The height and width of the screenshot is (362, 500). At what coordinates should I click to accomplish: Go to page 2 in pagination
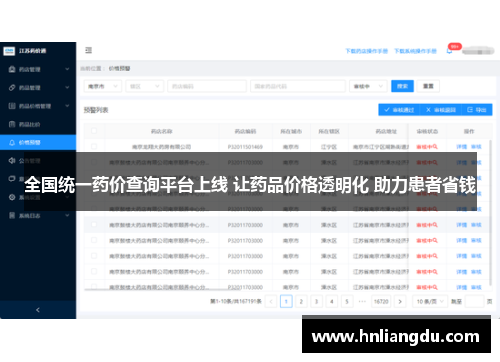tap(301, 302)
